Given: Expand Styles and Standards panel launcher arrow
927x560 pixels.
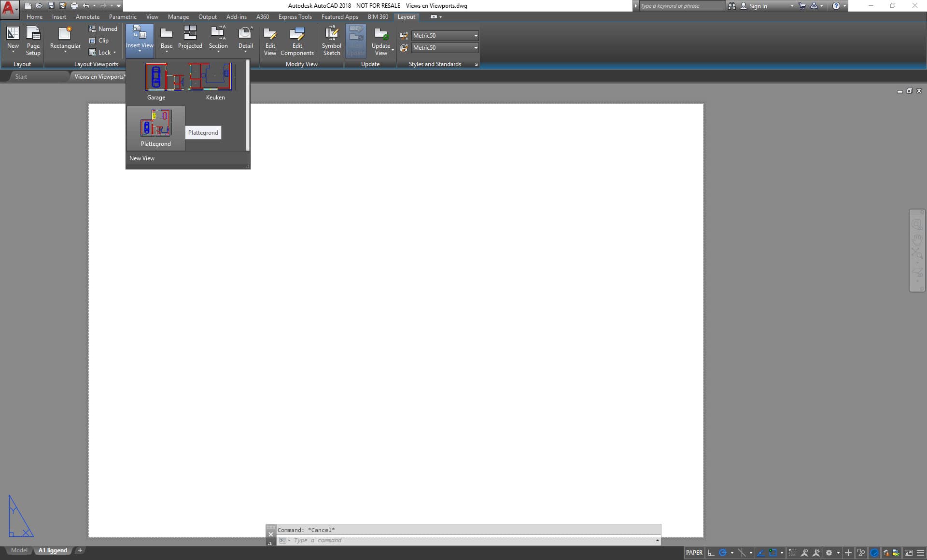Looking at the screenshot, I should [x=476, y=64].
